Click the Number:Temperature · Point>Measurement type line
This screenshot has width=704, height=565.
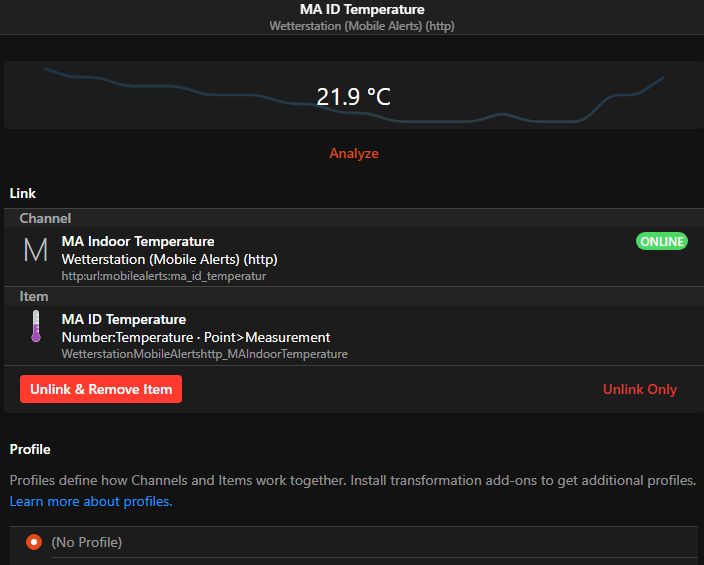196,337
